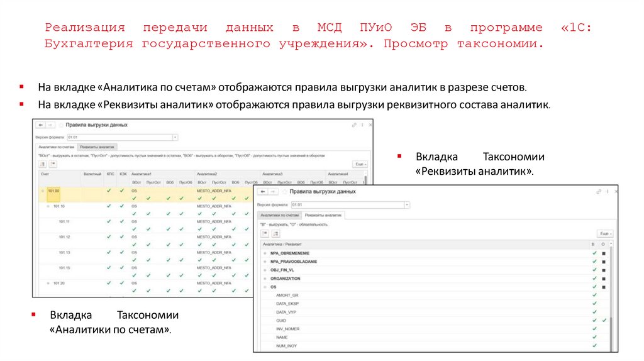Expand ORGANIZATION node
Viewport: 644px width, 361px height.
coord(265,279)
